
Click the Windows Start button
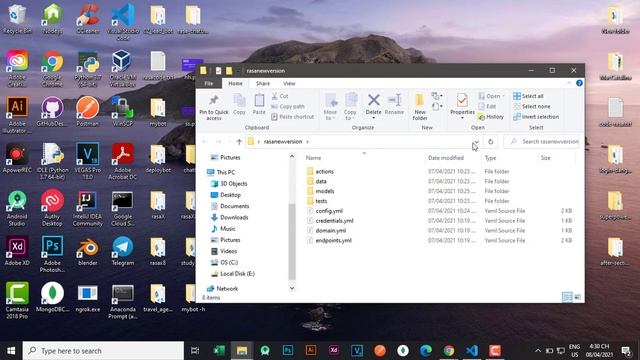coord(11,351)
